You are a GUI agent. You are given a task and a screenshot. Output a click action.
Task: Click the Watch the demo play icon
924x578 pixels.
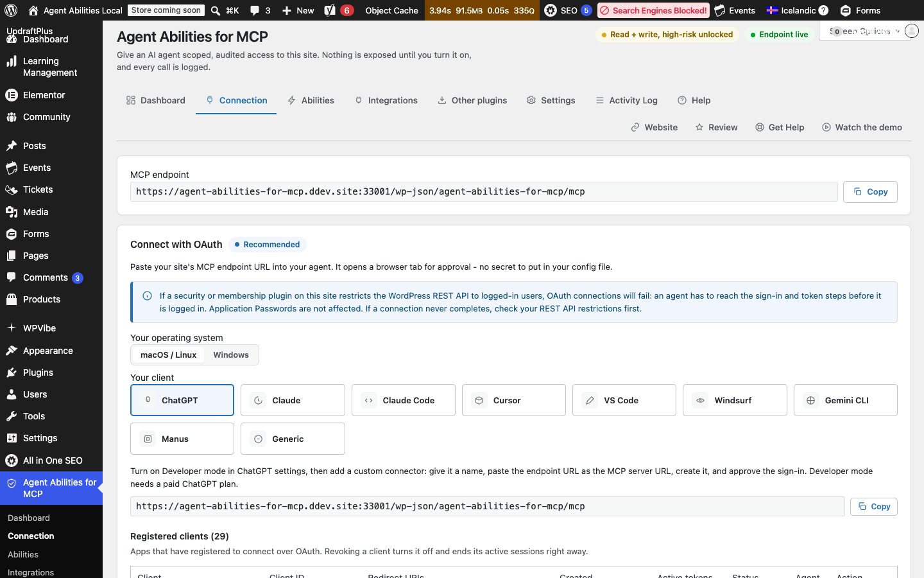(x=826, y=127)
